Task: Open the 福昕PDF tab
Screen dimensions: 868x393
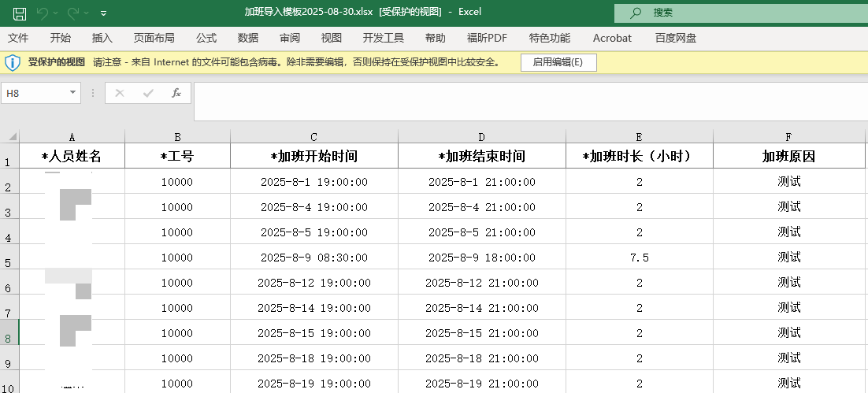Action: click(487, 38)
